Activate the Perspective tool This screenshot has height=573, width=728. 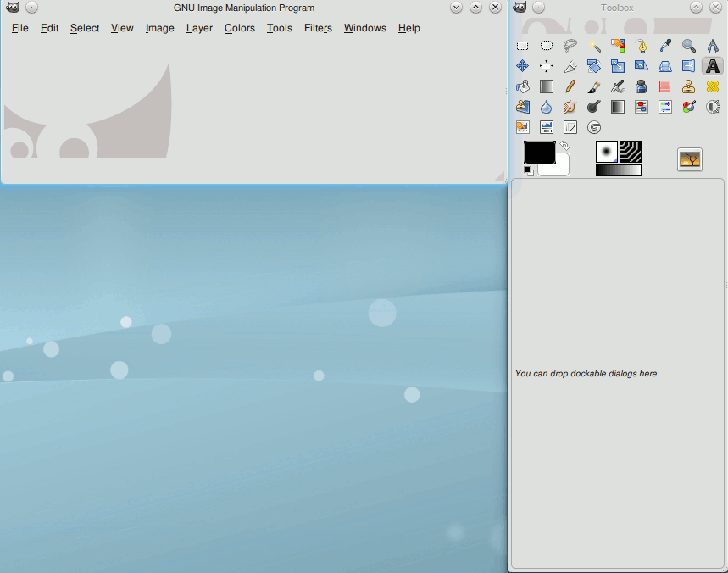[x=665, y=66]
